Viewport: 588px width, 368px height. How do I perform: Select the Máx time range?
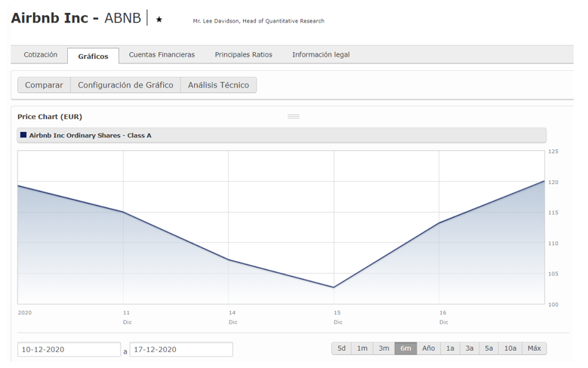[534, 348]
